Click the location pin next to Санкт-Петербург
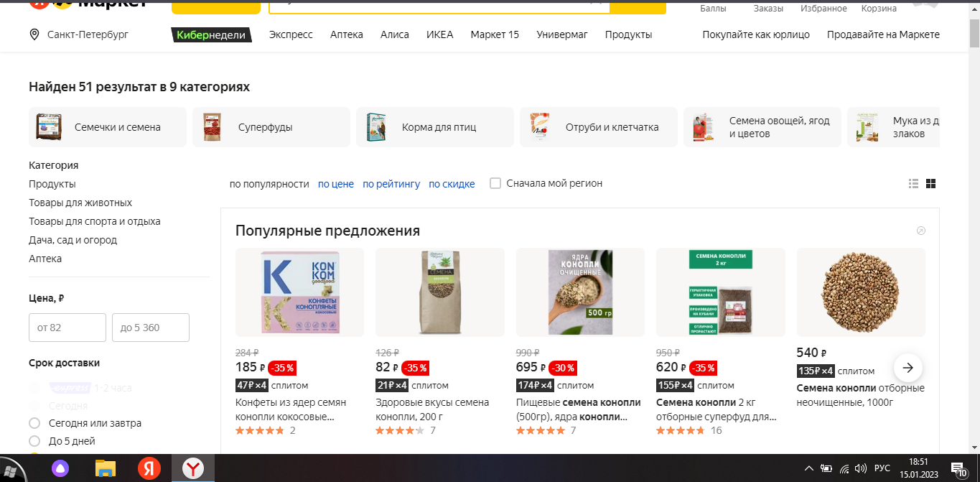The height and width of the screenshot is (482, 980). point(34,34)
